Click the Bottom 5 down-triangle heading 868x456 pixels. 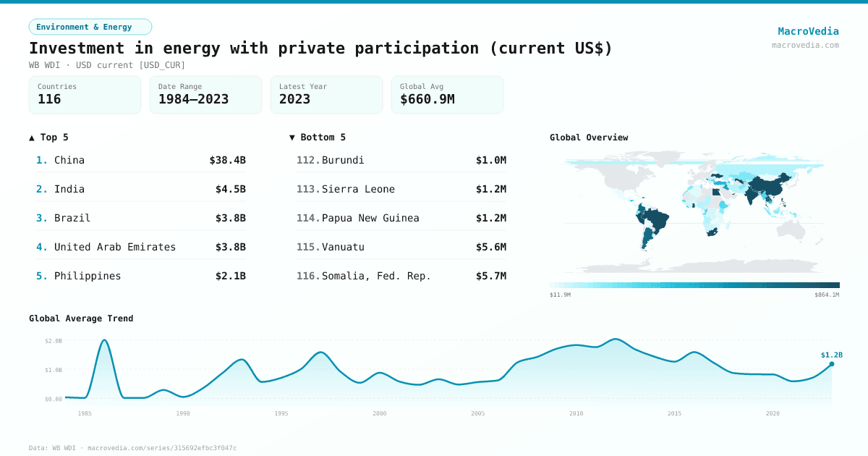(x=318, y=137)
